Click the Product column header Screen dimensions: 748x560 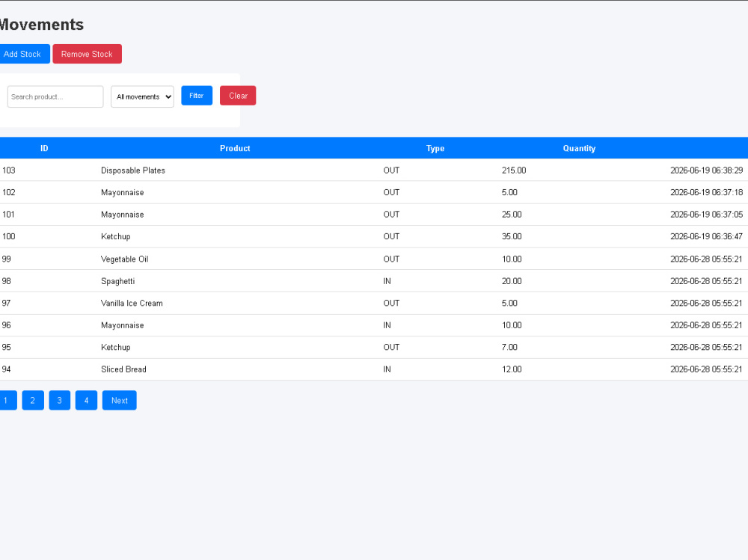[235, 148]
